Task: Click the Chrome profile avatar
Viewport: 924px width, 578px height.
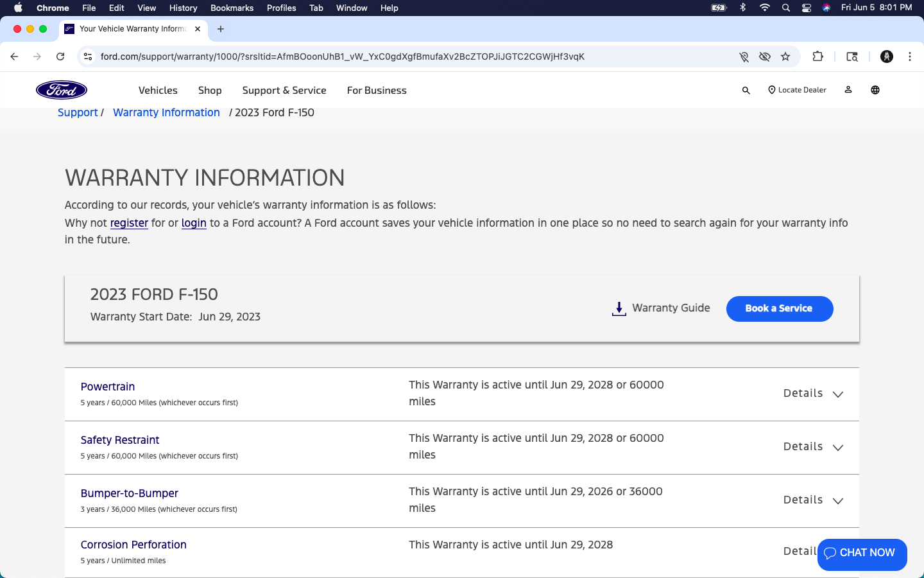Action: pos(887,57)
